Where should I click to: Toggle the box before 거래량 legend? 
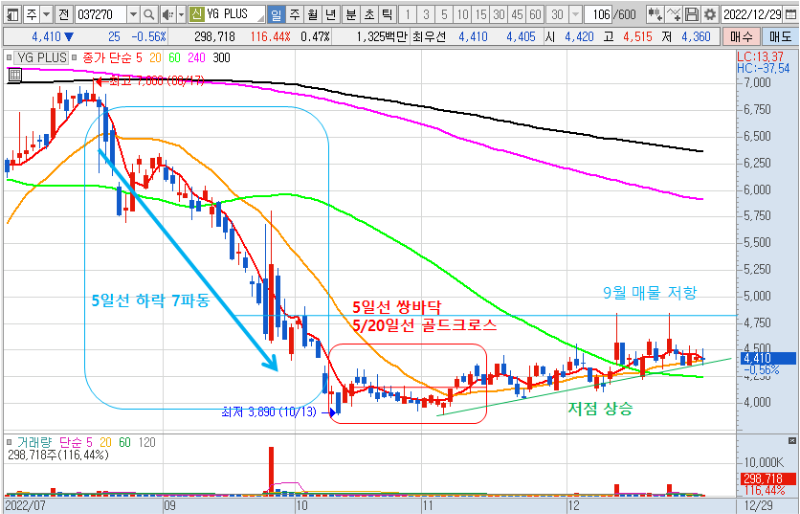pyautogui.click(x=9, y=443)
